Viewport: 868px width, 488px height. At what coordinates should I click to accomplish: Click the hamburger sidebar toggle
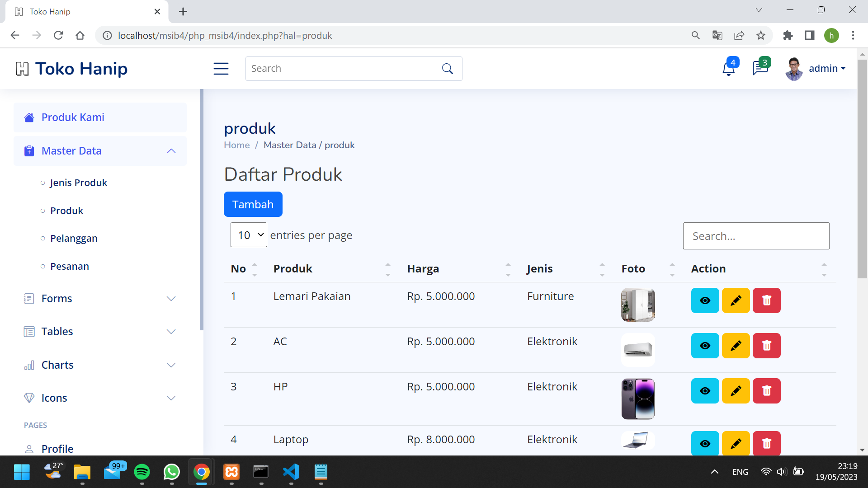click(x=221, y=69)
